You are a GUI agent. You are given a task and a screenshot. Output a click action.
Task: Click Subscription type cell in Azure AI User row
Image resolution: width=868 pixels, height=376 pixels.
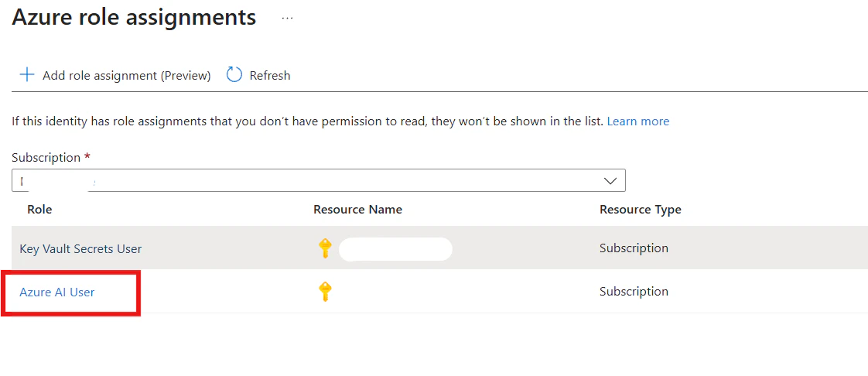click(634, 292)
